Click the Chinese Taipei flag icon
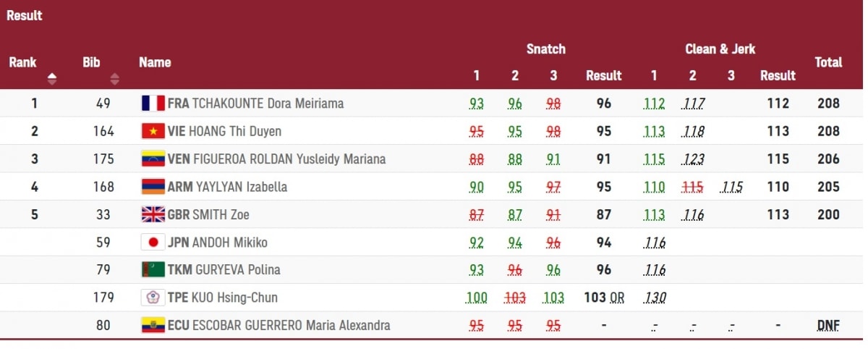This screenshot has width=868, height=349. click(153, 298)
